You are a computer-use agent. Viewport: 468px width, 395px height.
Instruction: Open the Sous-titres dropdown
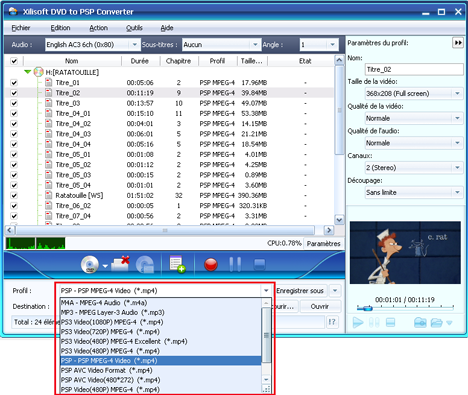pos(255,44)
